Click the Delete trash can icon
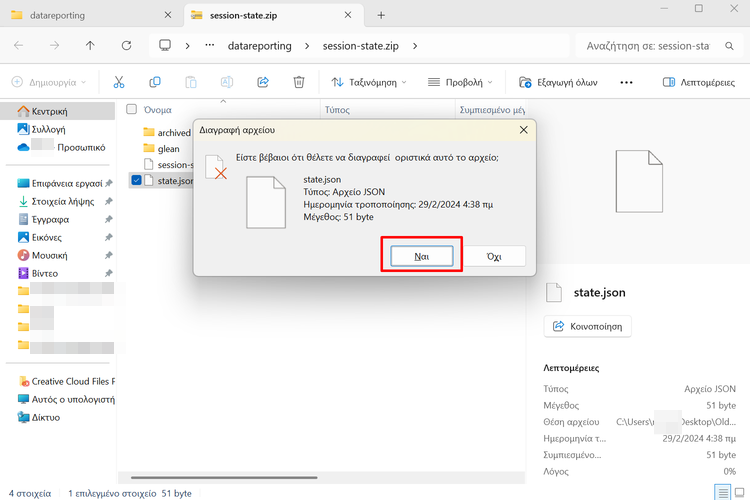 299,82
